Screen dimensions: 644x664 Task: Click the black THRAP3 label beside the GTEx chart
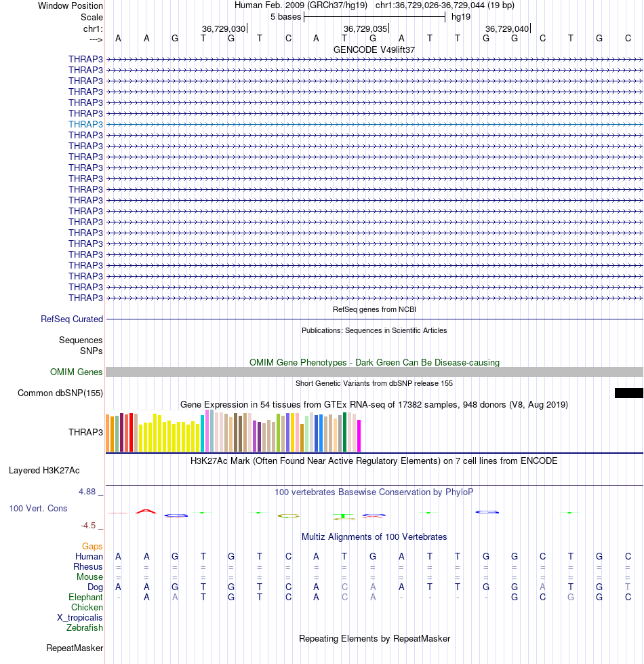[86, 432]
